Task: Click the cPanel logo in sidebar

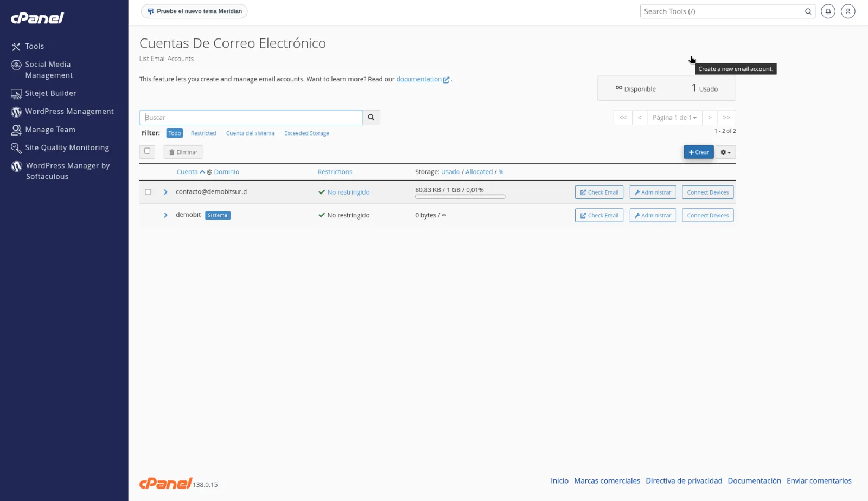Action: tap(37, 18)
